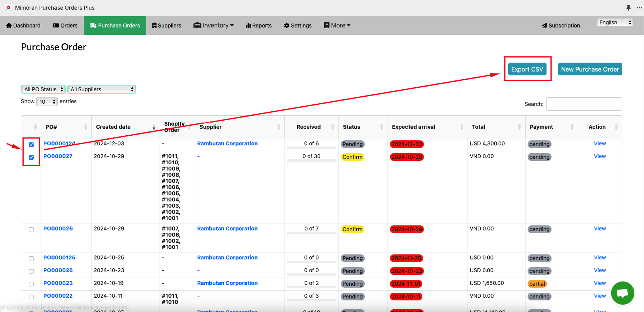Expand the More menu
Screen dimensions: 644x312
pyautogui.click(x=337, y=26)
